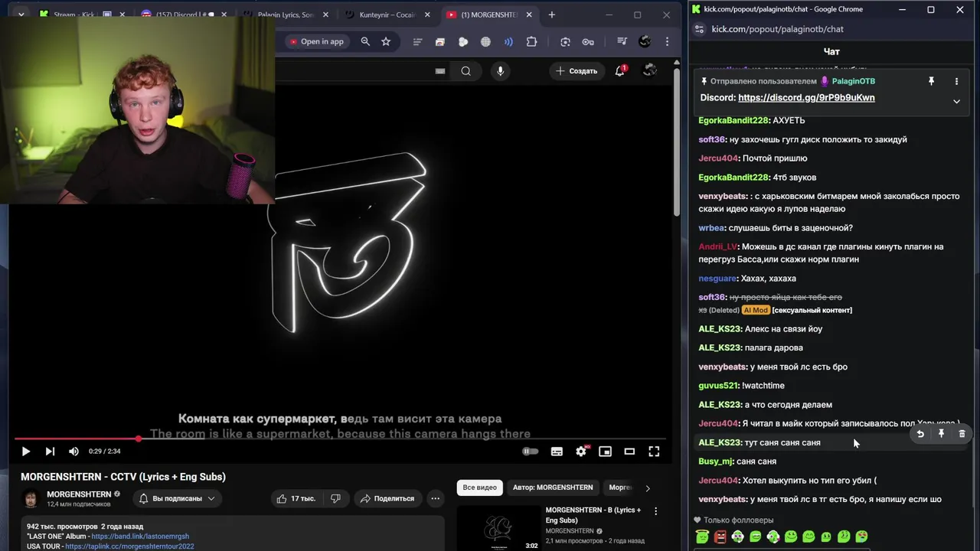Like the video with 17 тыс. likes
This screenshot has width=980, height=551.
click(296, 498)
